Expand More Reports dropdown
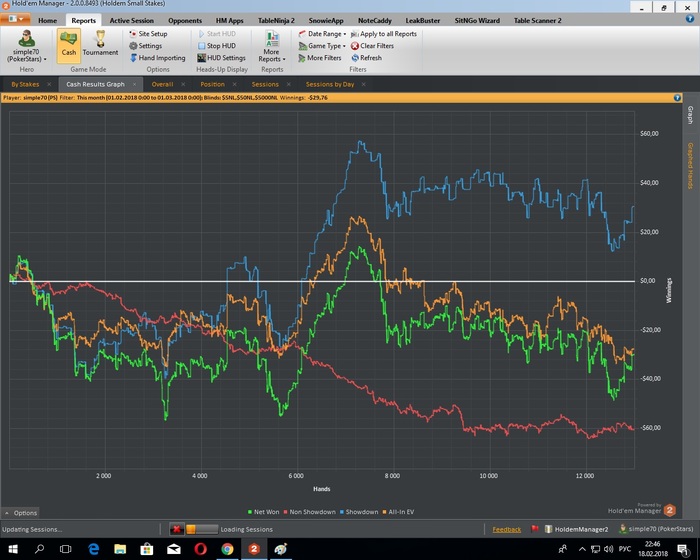This screenshot has height=560, width=700. pyautogui.click(x=272, y=46)
